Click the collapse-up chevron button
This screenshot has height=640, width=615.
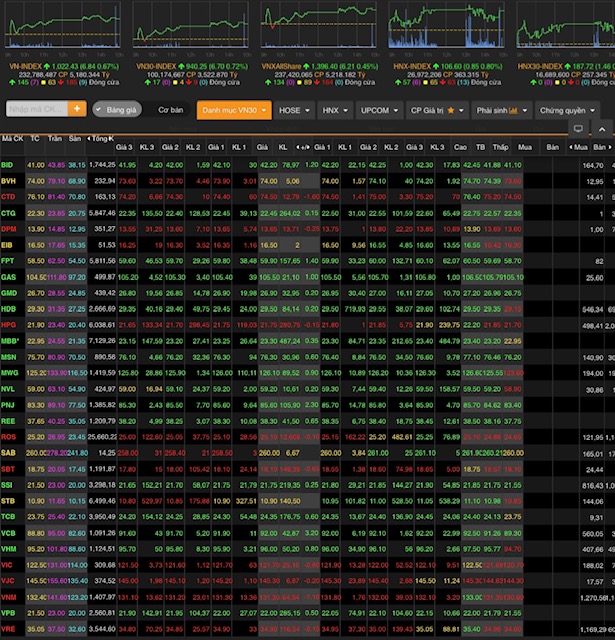coord(602,128)
